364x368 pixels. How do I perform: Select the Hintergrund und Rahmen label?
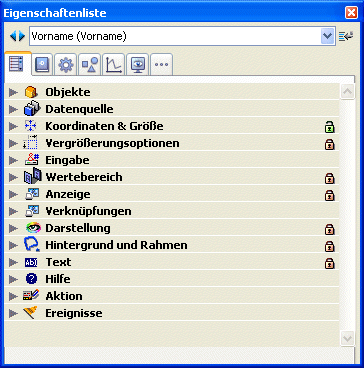tap(116, 245)
